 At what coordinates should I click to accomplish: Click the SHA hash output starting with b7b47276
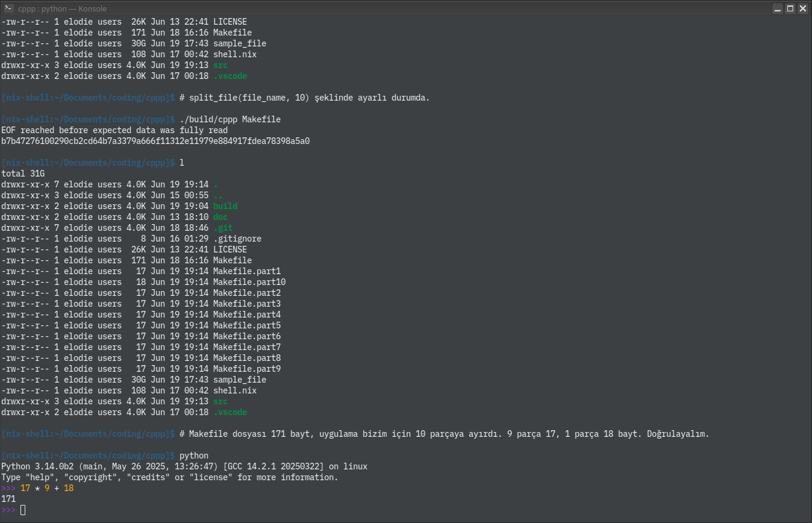coord(155,141)
